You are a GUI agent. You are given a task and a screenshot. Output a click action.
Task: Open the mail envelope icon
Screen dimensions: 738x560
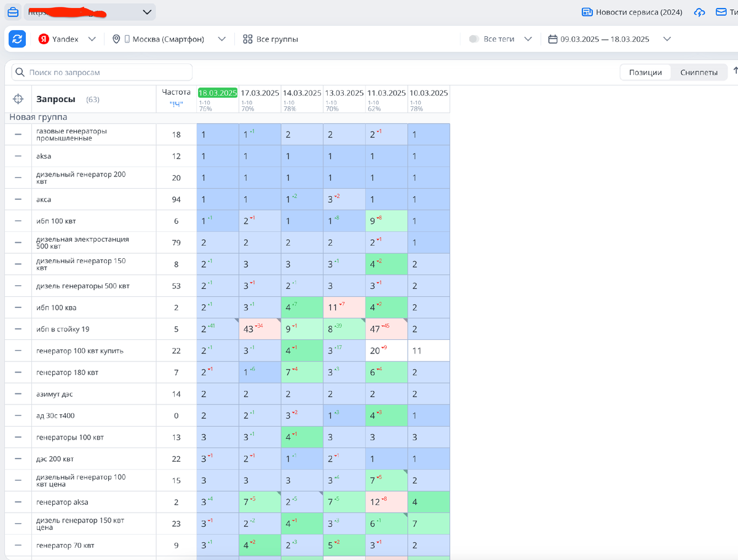(721, 12)
